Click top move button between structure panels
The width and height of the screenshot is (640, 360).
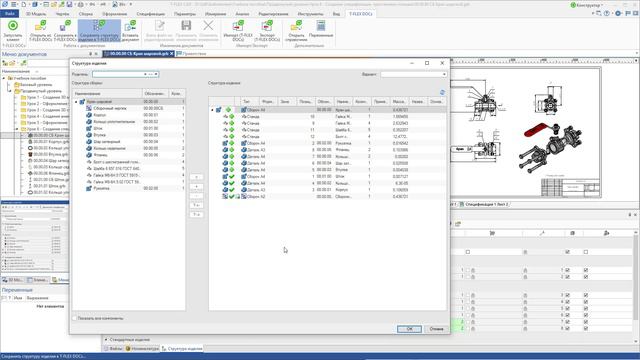click(x=196, y=177)
